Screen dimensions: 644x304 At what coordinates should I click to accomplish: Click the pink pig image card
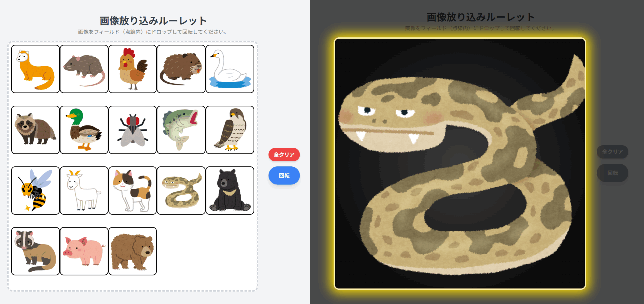[x=84, y=251]
